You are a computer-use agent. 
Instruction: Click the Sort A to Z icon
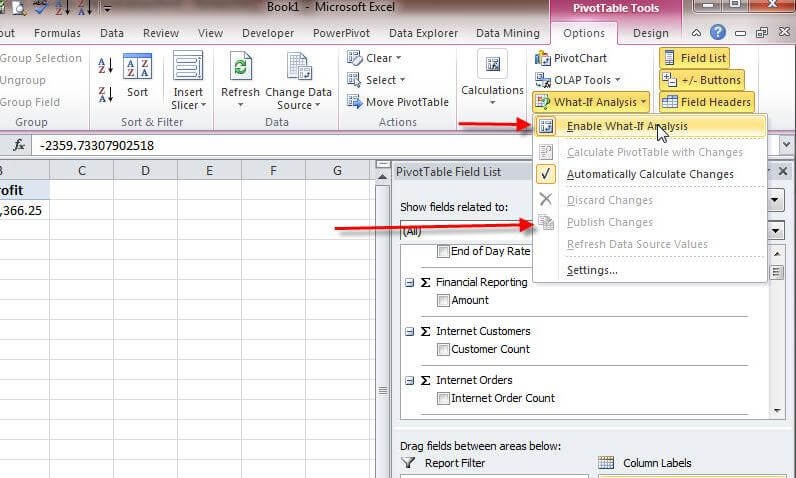tap(106, 67)
